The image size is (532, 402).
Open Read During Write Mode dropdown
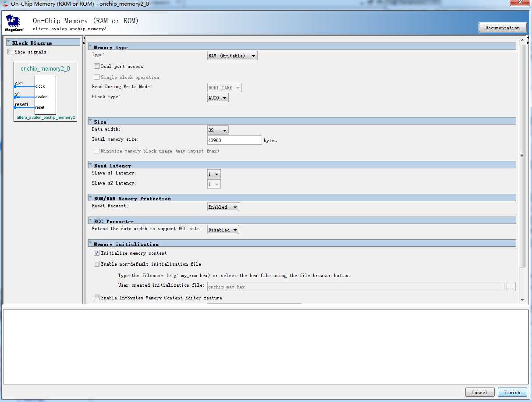point(224,88)
